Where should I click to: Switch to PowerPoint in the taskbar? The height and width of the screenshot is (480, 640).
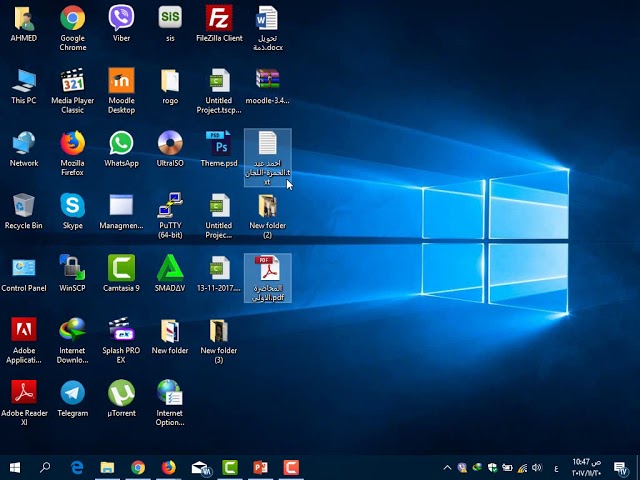pos(260,467)
